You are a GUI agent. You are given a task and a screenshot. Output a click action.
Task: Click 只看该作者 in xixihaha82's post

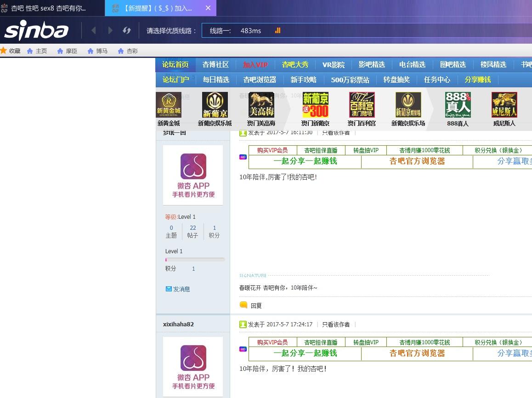coord(335,324)
